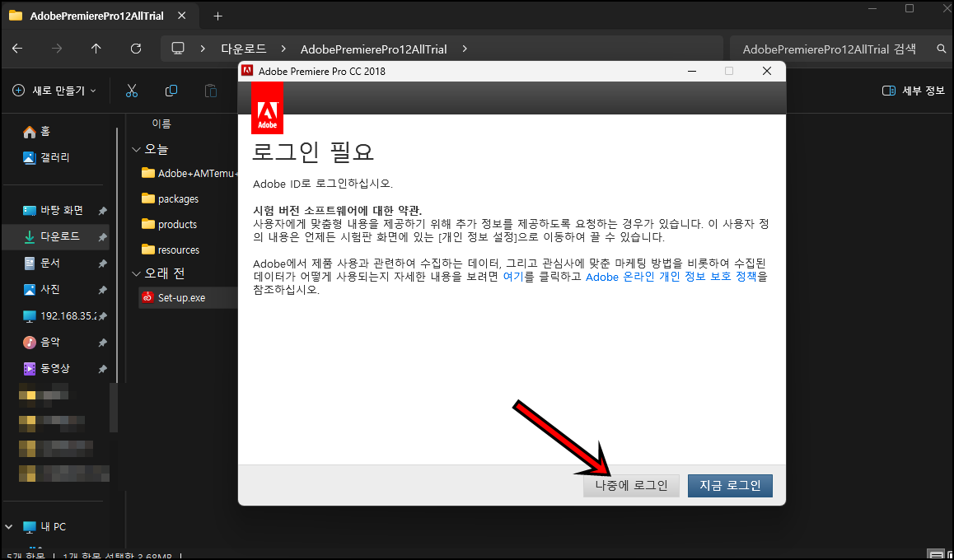Expand the chevron after AdobePremierePro12AllTrial breadcrumb
Viewport: 954px width, 560px height.
[465, 49]
